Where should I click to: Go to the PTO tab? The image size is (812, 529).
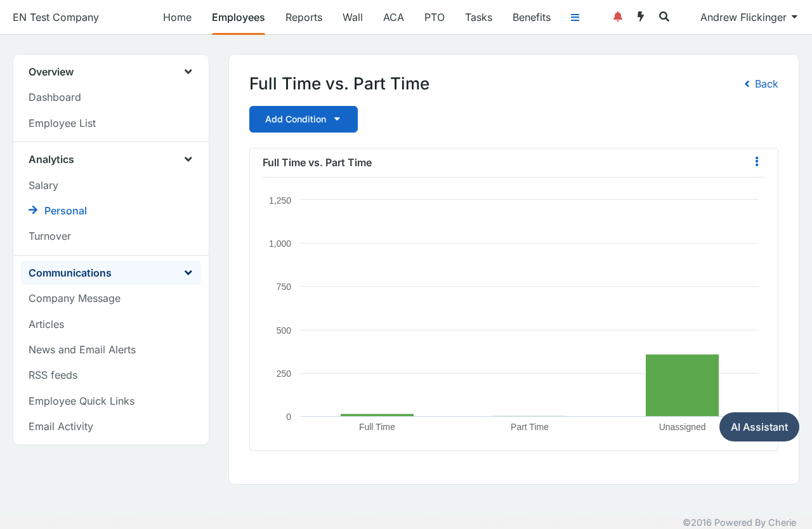(x=435, y=17)
